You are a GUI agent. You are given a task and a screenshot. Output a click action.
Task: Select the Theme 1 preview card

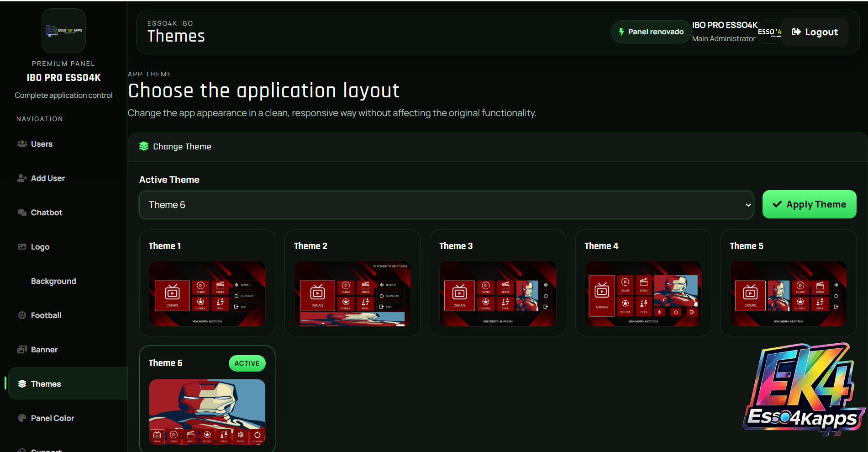click(x=207, y=283)
